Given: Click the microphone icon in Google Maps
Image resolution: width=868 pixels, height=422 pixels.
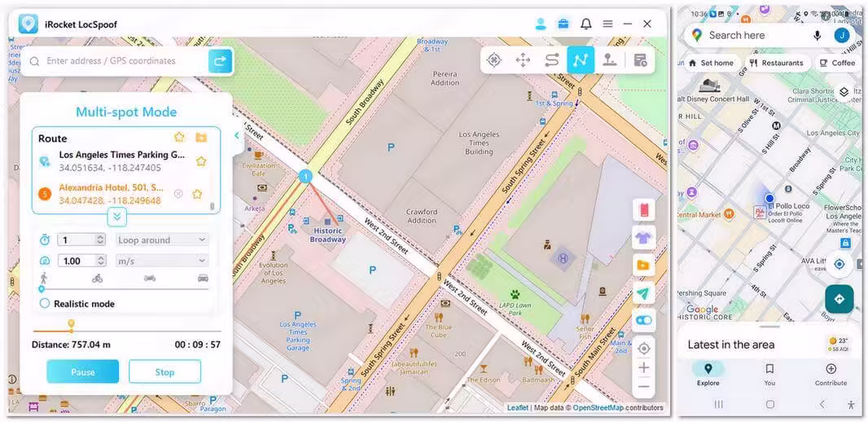Looking at the screenshot, I should point(817,36).
